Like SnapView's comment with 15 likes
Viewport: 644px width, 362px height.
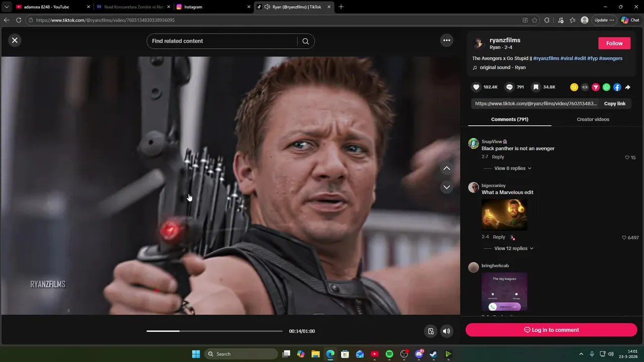627,157
